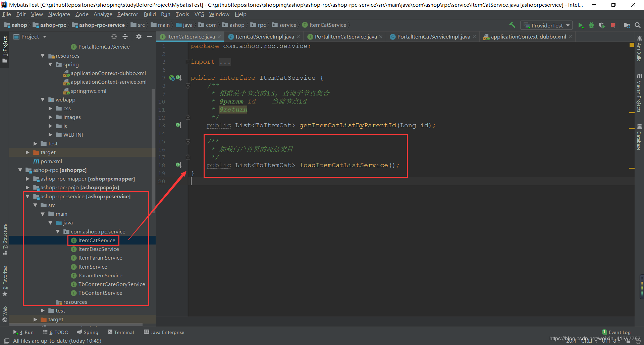The width and height of the screenshot is (644, 345).
Task: Click the collapse-all icon in Project panel
Action: pyautogui.click(x=125, y=37)
